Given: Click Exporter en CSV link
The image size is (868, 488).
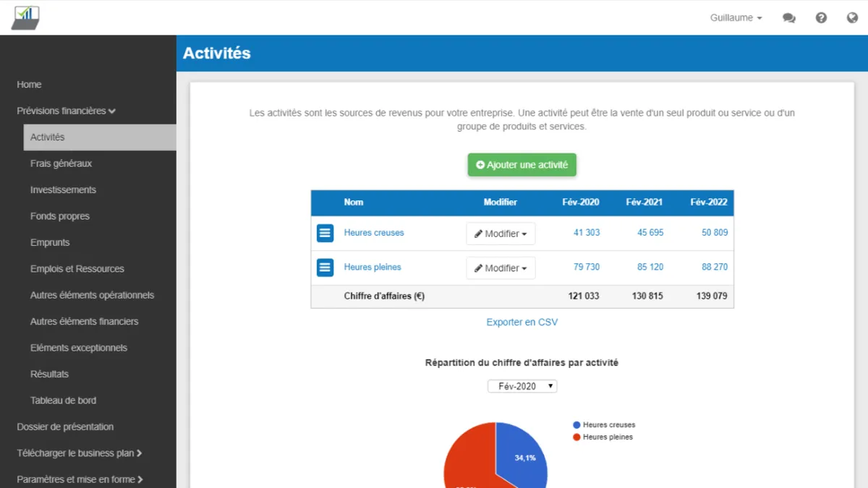Looking at the screenshot, I should click(522, 322).
